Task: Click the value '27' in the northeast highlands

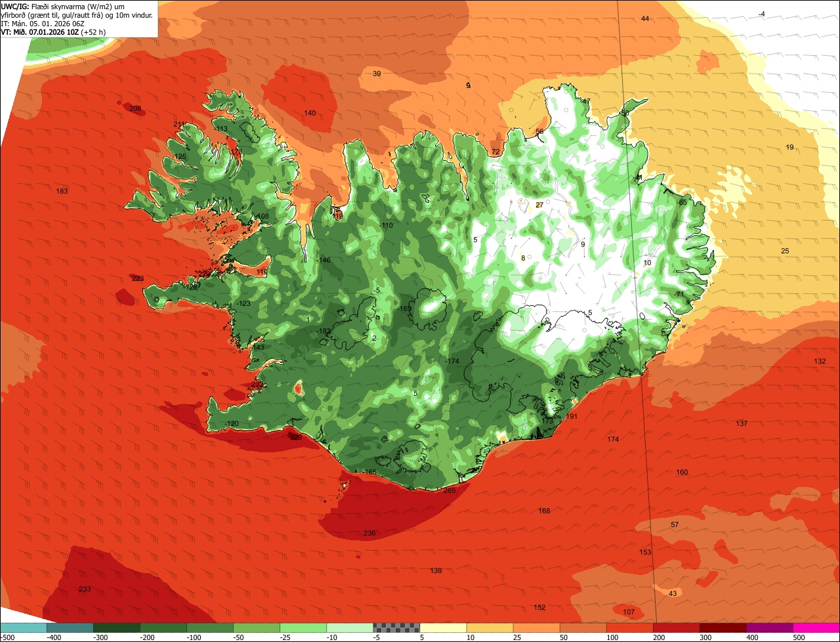Action: coord(539,205)
